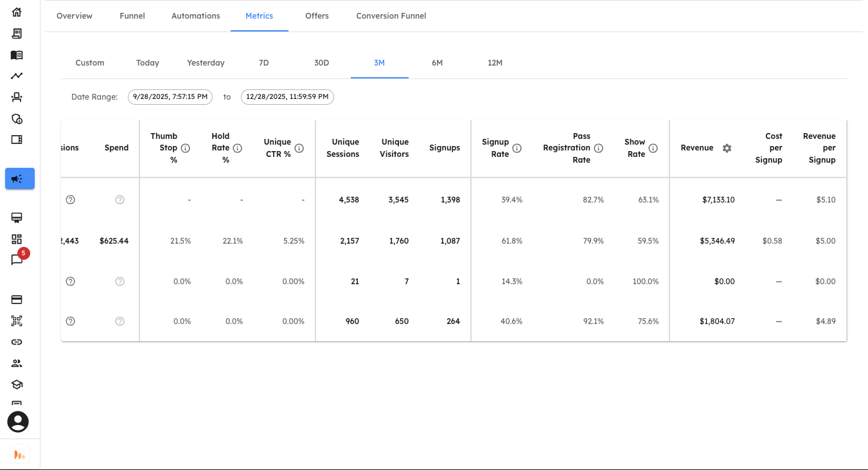This screenshot has width=868, height=470.
Task: Open the video/media icon in the sidebar
Action: point(17,140)
